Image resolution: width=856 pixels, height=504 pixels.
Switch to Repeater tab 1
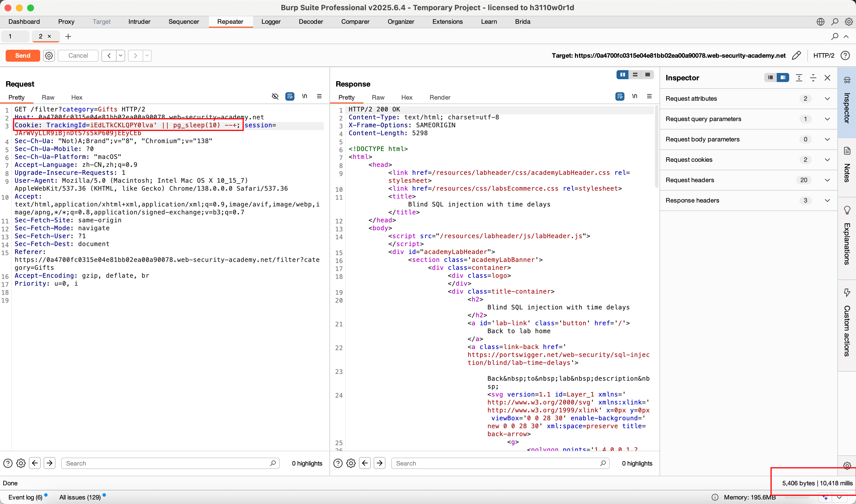pyautogui.click(x=15, y=36)
